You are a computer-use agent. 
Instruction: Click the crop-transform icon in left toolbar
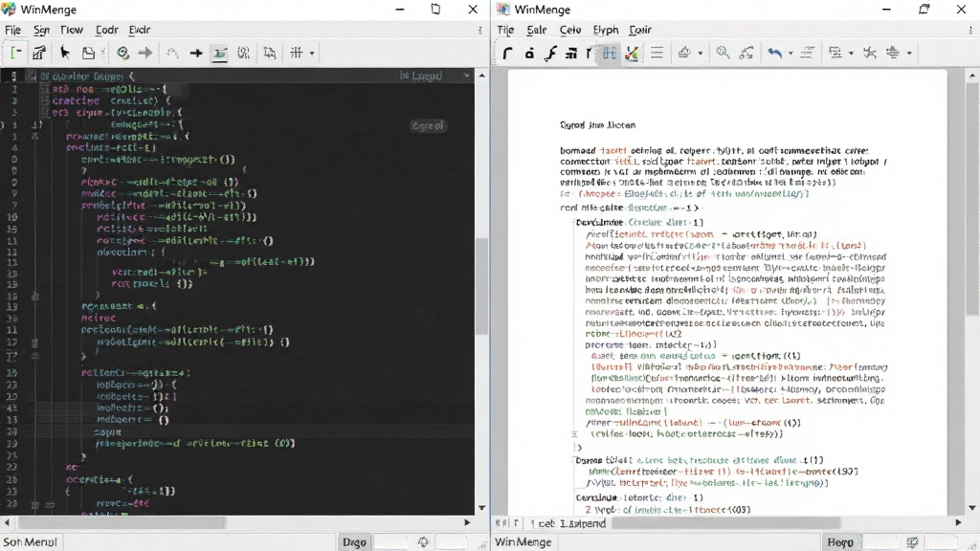pos(269,54)
